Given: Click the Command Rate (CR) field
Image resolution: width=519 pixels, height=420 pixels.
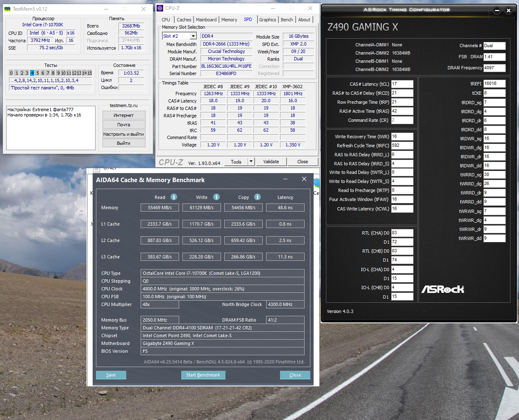Looking at the screenshot, I should point(402,120).
